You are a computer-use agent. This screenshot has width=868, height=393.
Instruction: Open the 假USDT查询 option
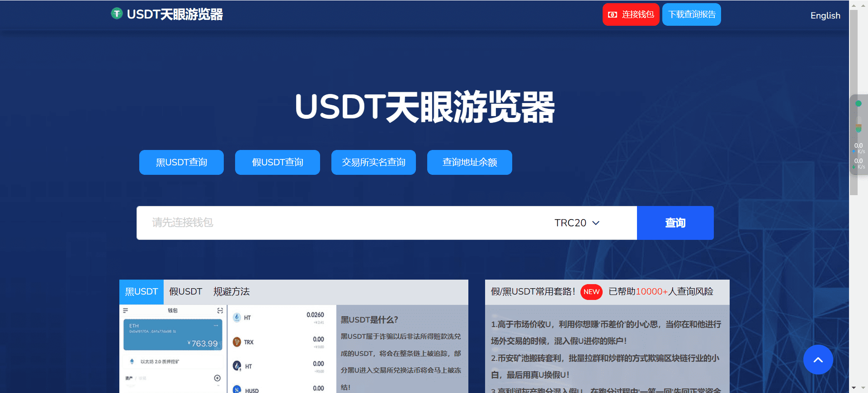click(278, 162)
